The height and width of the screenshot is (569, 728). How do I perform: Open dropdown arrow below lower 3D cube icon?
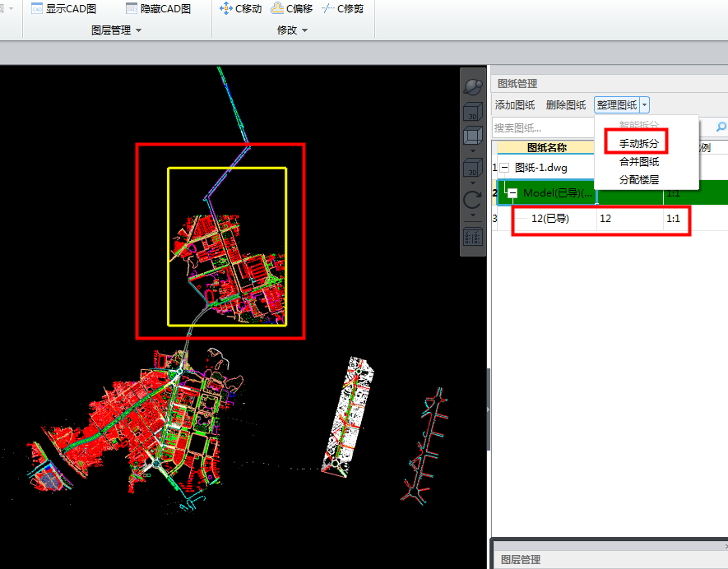pos(473,183)
